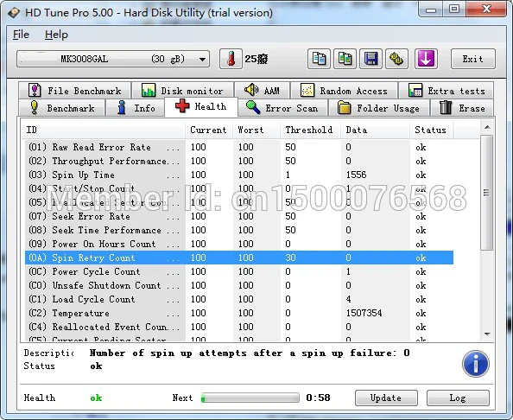Image resolution: width=513 pixels, height=420 pixels.
Task: Click the Current column header
Action: 209,130
